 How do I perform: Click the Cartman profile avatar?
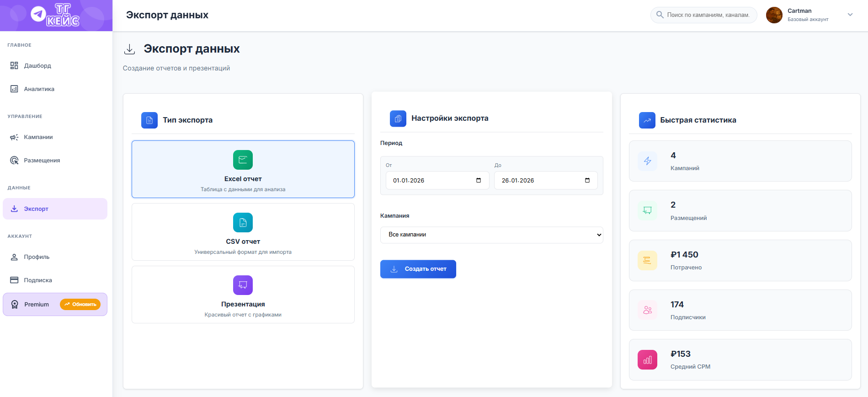pos(774,15)
